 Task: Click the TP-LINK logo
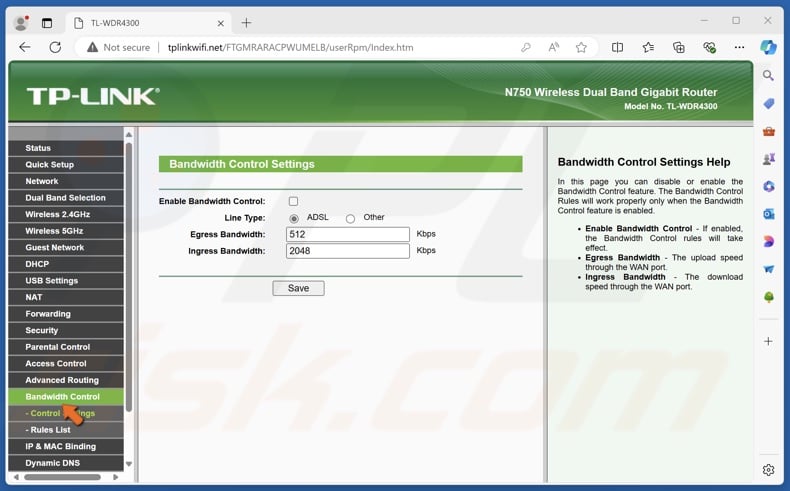pyautogui.click(x=93, y=96)
